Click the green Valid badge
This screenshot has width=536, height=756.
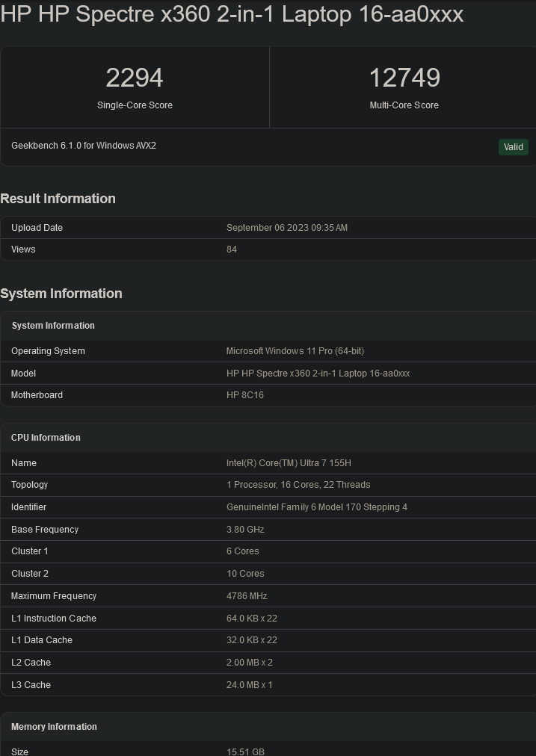tap(513, 147)
